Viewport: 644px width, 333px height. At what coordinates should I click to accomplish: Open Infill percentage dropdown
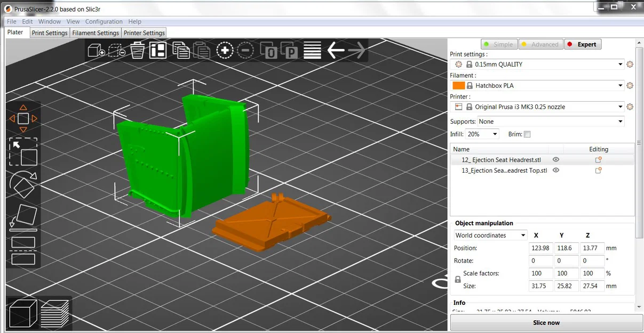482,134
